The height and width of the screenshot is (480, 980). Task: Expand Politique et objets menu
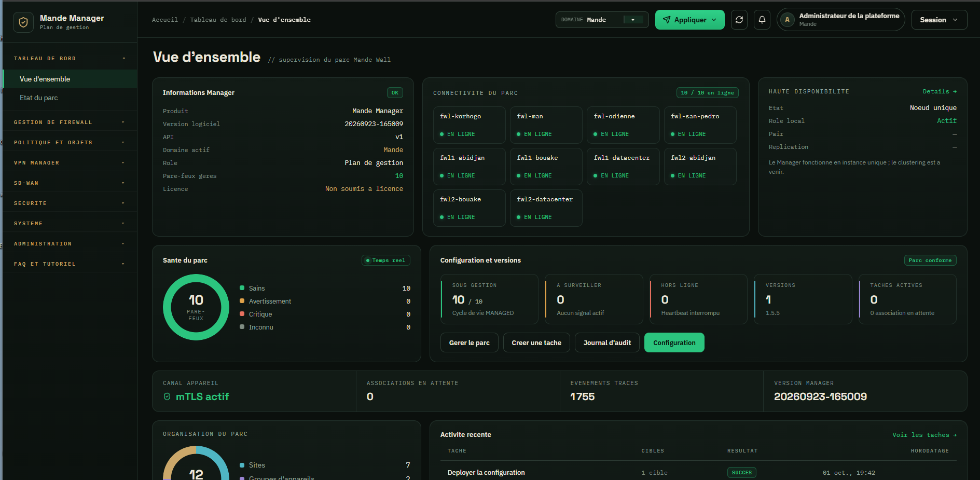[69, 143]
